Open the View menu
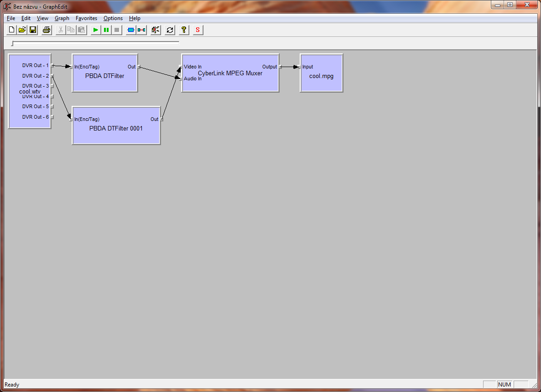This screenshot has height=392, width=541. click(x=42, y=18)
